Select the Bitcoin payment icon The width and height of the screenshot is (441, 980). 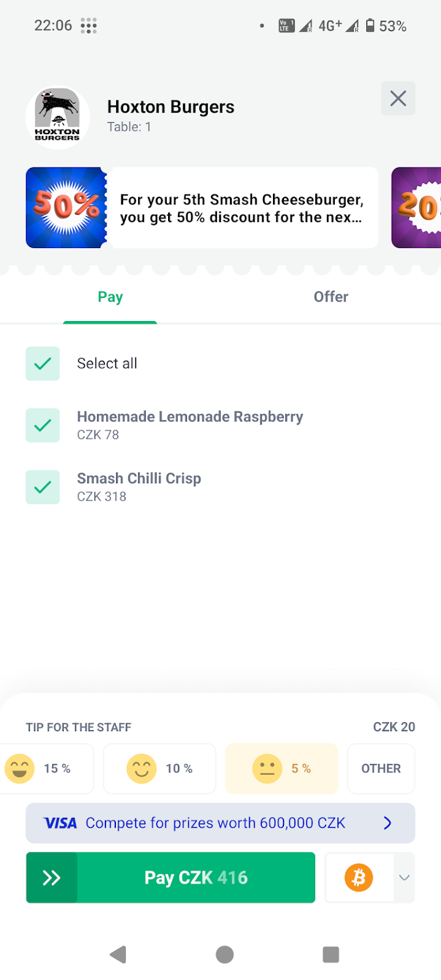click(x=358, y=878)
